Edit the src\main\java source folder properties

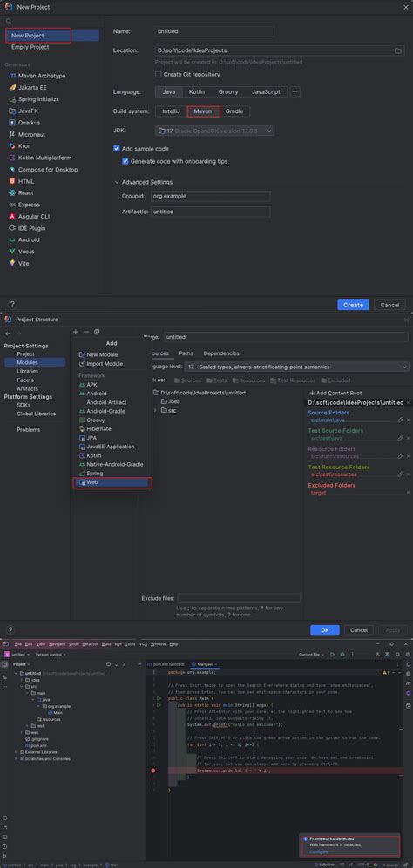400,421
